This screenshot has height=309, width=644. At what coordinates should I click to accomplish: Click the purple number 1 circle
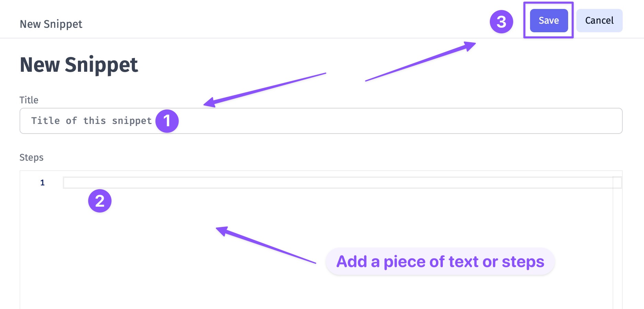[x=167, y=121]
